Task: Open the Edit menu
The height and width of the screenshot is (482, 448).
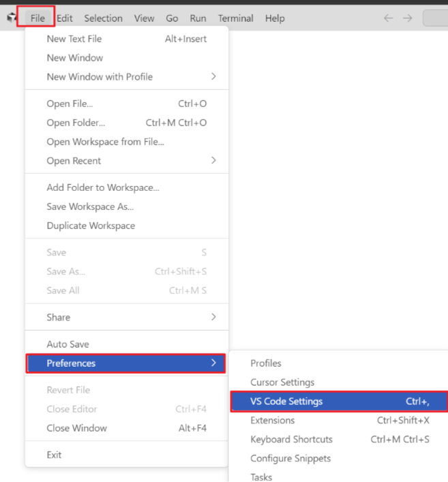Action: point(65,18)
